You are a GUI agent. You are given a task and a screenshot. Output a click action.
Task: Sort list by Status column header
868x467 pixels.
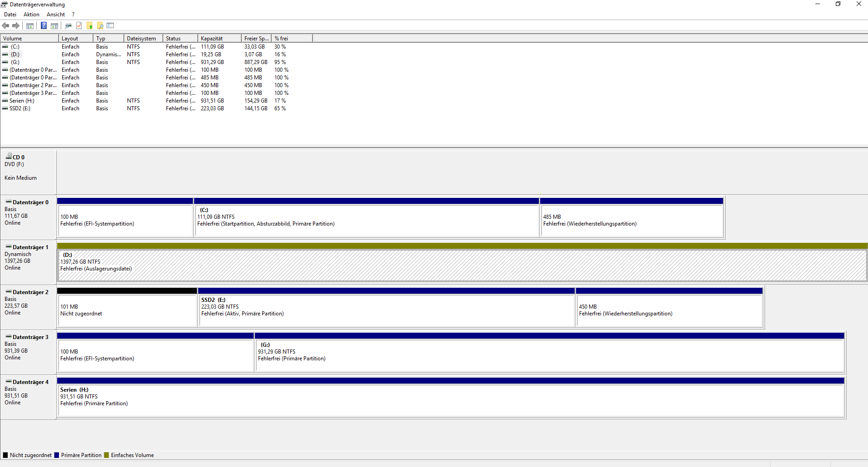click(x=180, y=39)
